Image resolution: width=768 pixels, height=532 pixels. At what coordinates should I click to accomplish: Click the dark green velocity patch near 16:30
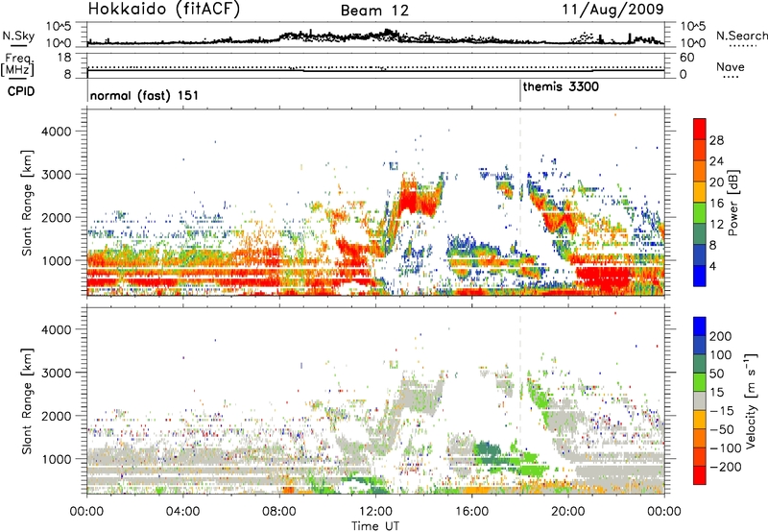pos(488,451)
